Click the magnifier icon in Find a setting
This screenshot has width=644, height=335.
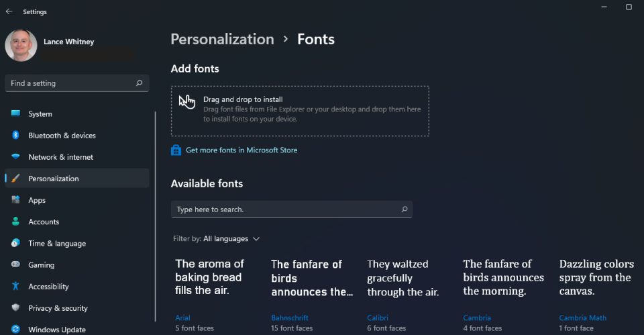pyautogui.click(x=140, y=83)
